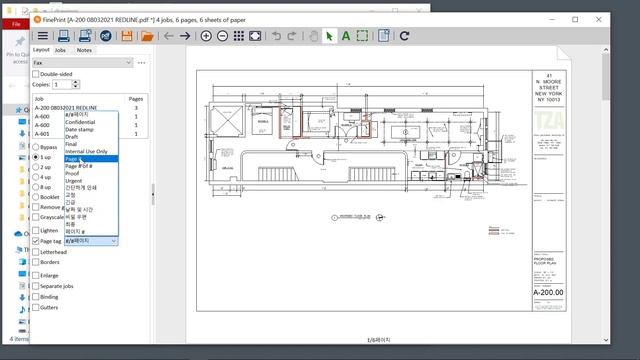Save using the orange floppy disk icon
640x360 pixels.
pyautogui.click(x=127, y=36)
